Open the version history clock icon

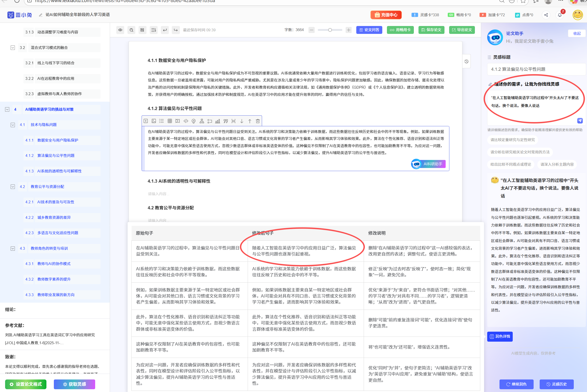tap(466, 62)
